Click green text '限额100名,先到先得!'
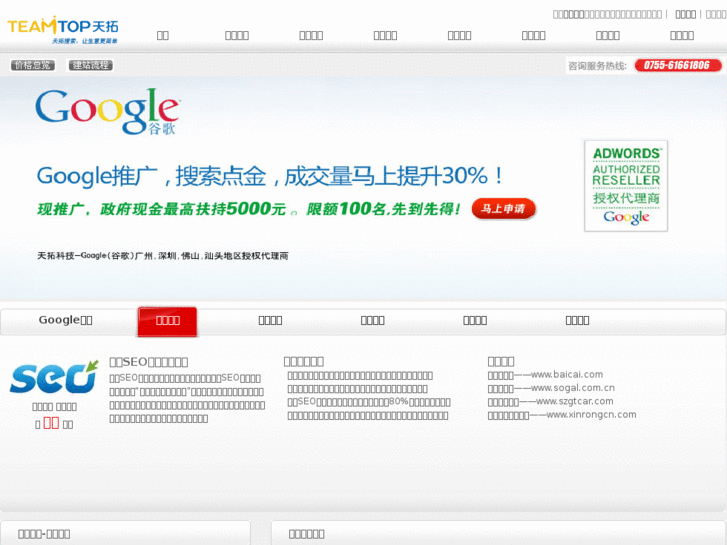This screenshot has height=545, width=727. 383,209
